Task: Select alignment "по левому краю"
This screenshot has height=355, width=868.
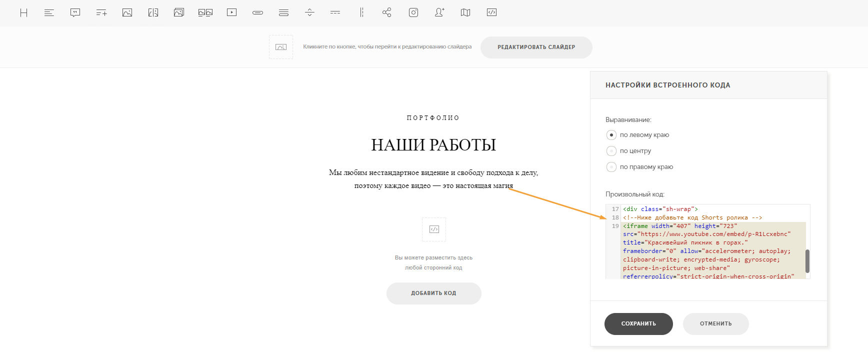Action: click(x=611, y=135)
